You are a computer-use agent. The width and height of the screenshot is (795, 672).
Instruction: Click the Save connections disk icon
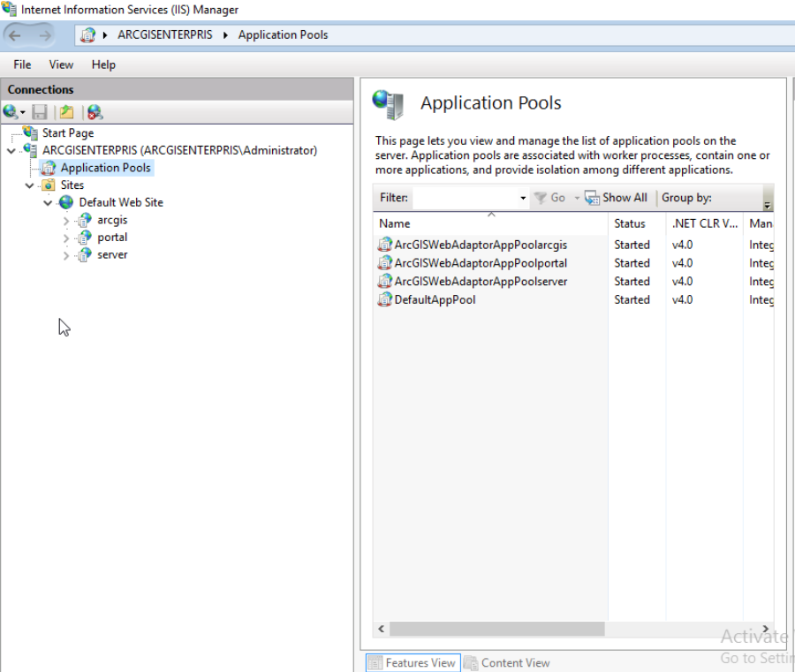(x=40, y=112)
